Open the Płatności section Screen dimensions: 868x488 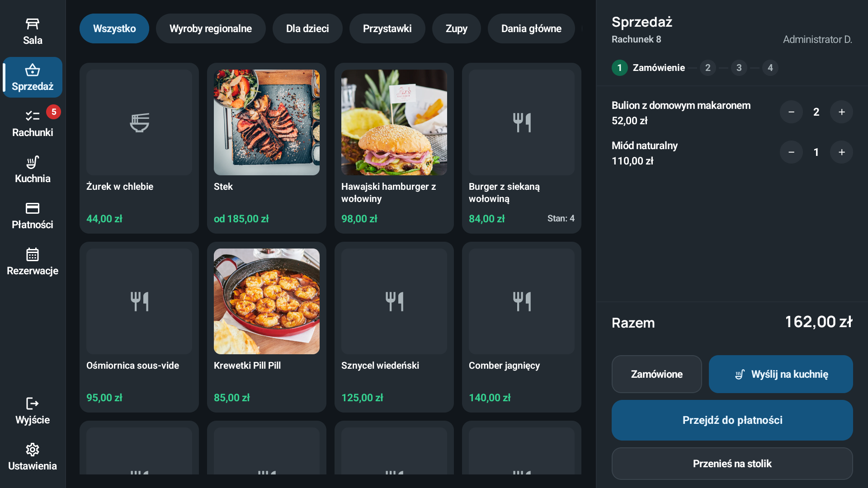coord(33,216)
